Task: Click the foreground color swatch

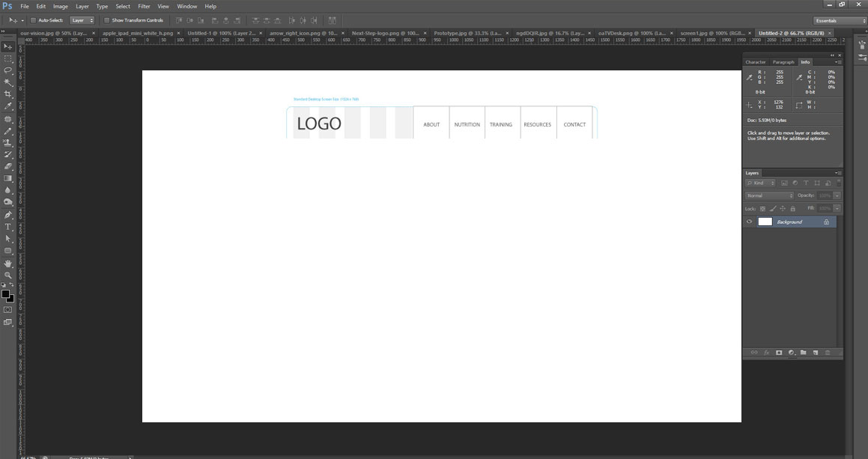Action: (5, 294)
